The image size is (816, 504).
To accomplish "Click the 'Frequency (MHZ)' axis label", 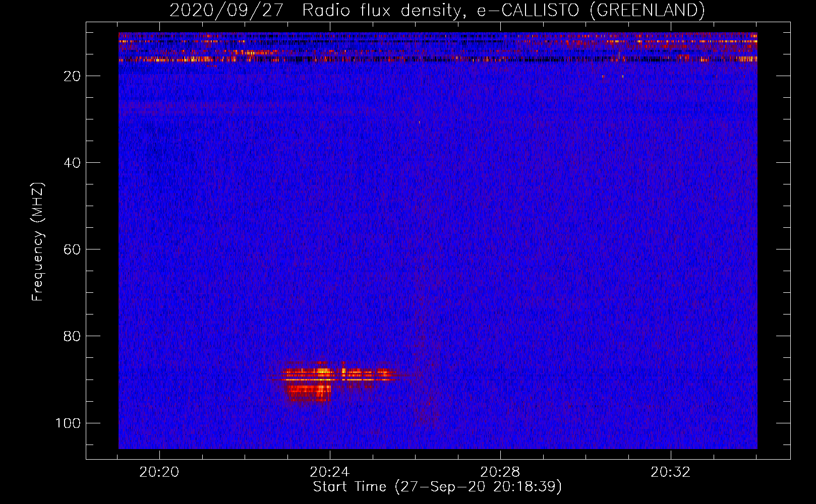I will (38, 242).
